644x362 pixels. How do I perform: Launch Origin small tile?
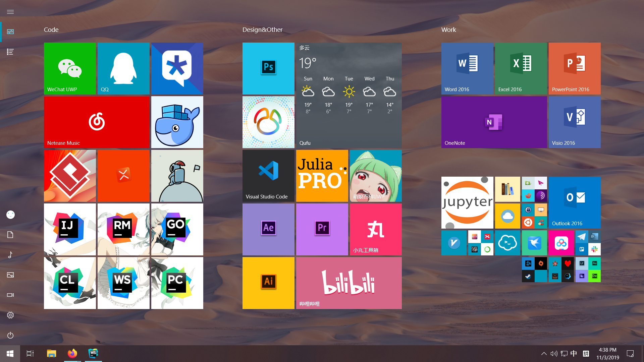point(541,263)
